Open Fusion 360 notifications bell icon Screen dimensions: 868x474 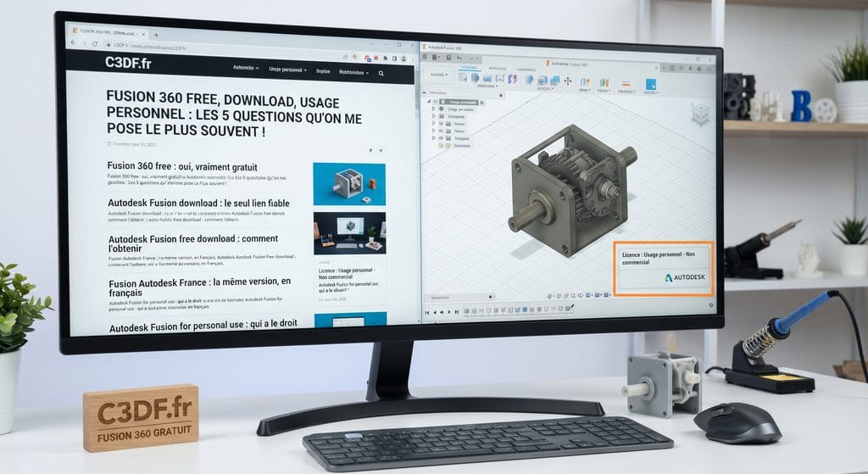point(690,68)
